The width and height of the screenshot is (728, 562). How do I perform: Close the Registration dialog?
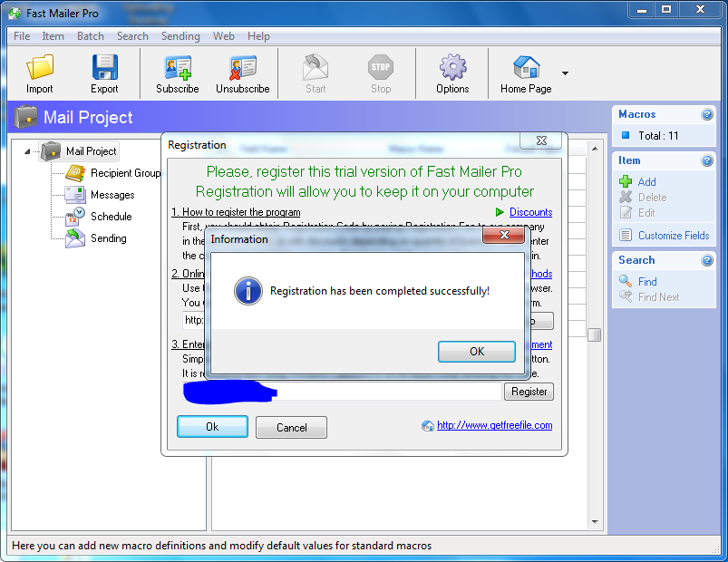(541, 140)
